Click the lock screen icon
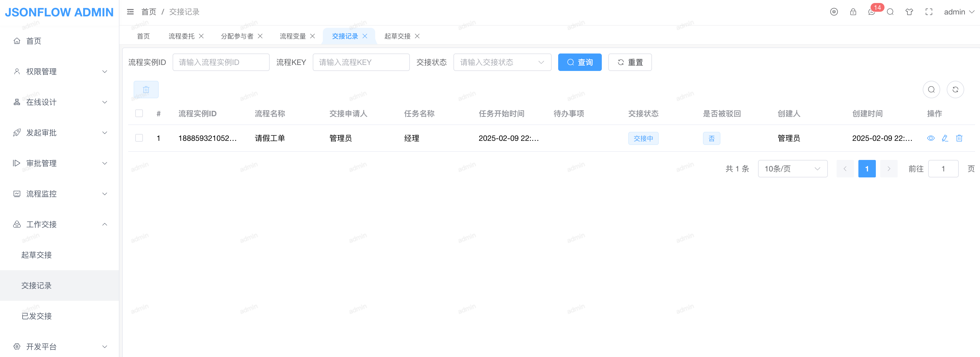Screen dimensions: 980x357 853,12
